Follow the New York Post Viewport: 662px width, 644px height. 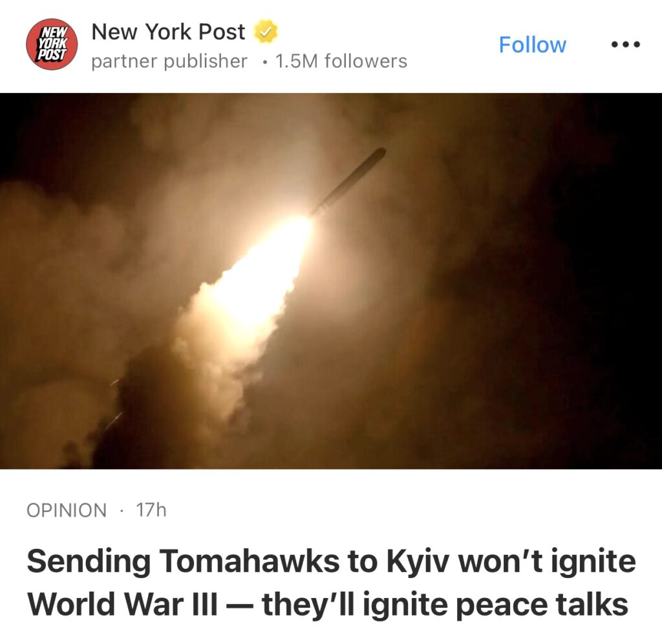(532, 45)
